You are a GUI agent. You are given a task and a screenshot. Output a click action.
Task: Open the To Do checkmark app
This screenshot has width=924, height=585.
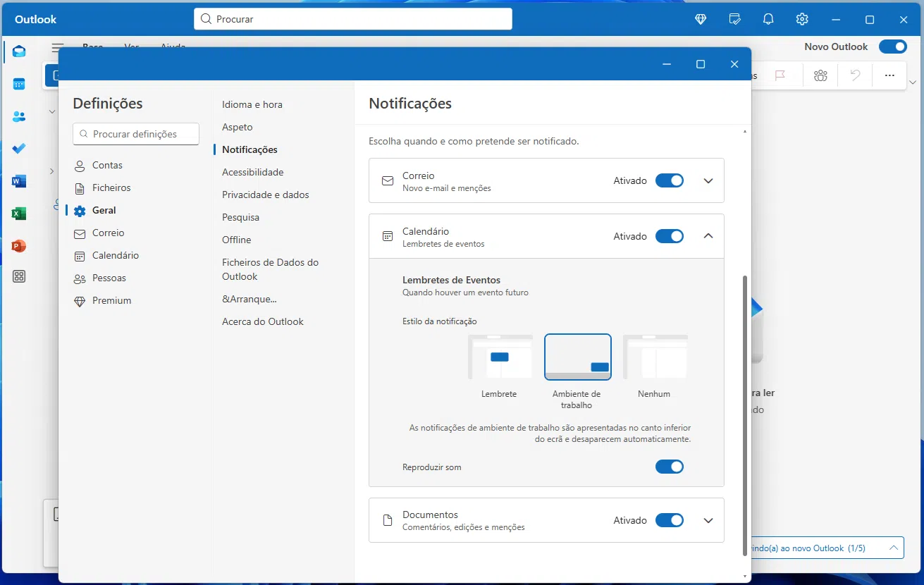[19, 149]
